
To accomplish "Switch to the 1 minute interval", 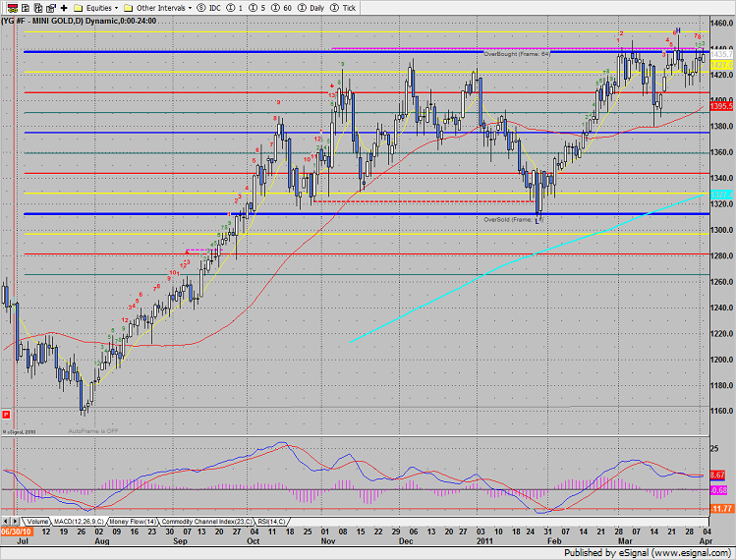I will point(235,8).
